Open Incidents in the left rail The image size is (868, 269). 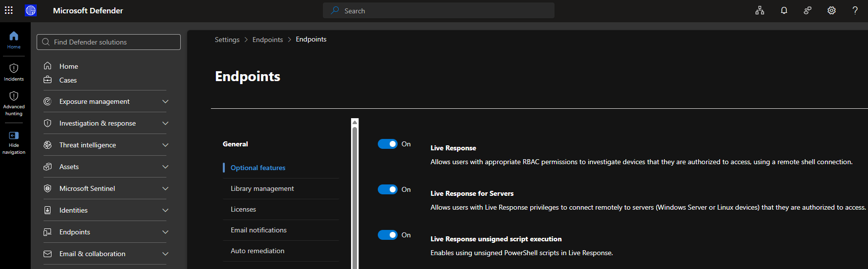(14, 72)
